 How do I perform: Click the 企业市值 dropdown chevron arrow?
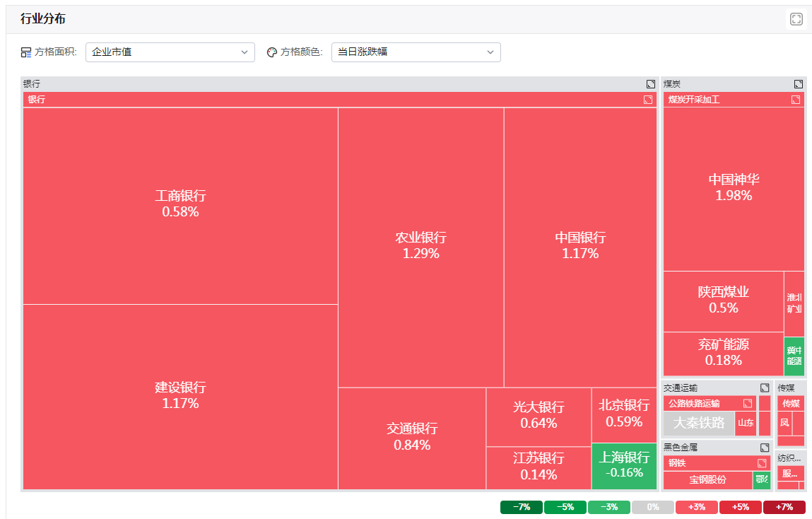[x=245, y=52]
